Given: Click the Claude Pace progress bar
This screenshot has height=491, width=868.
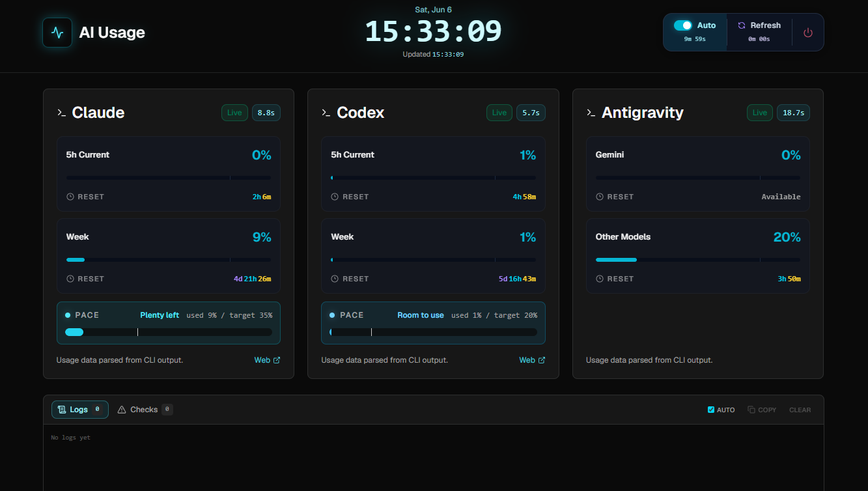Looking at the screenshot, I should tap(169, 332).
